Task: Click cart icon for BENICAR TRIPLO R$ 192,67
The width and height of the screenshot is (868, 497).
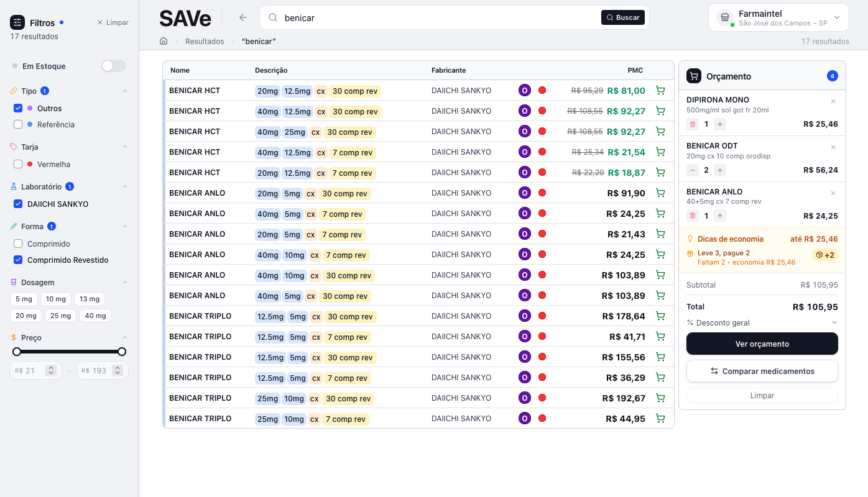Action: (x=660, y=398)
